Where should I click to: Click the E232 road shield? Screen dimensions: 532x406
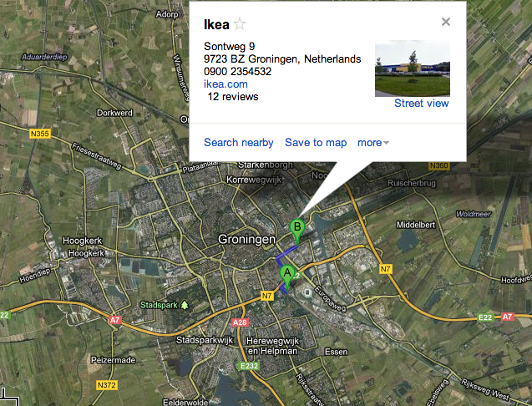point(250,366)
